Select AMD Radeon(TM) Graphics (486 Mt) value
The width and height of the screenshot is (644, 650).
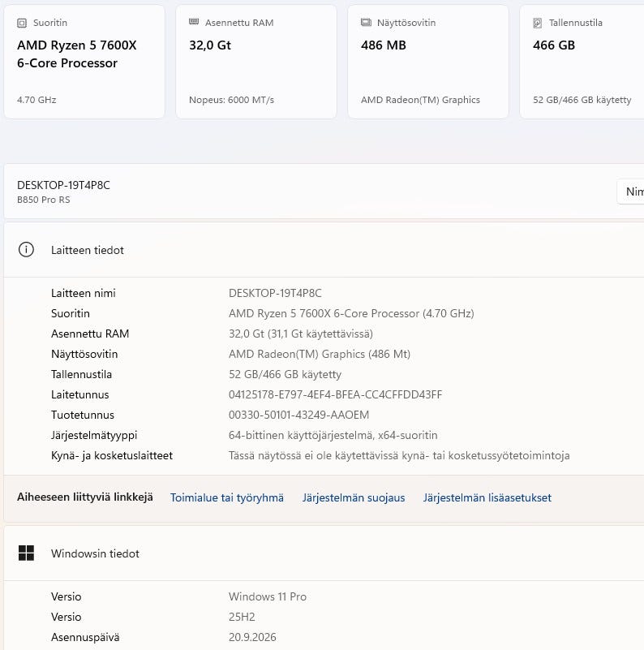(319, 354)
